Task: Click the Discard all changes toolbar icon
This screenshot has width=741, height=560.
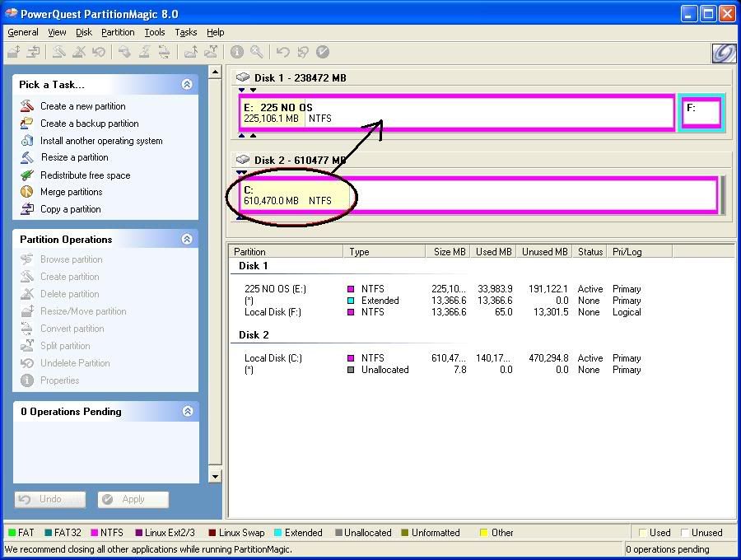Action: point(302,52)
